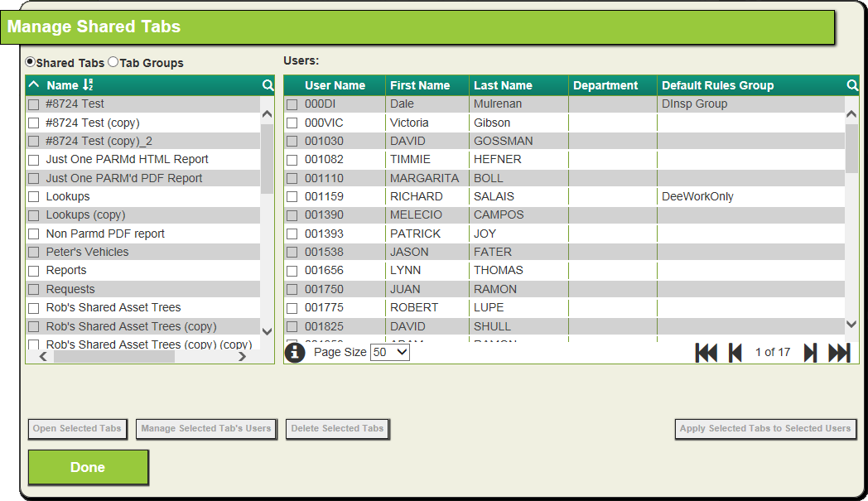Sort by the First Name column header
Viewport: 868px width, 501px height.
(420, 85)
